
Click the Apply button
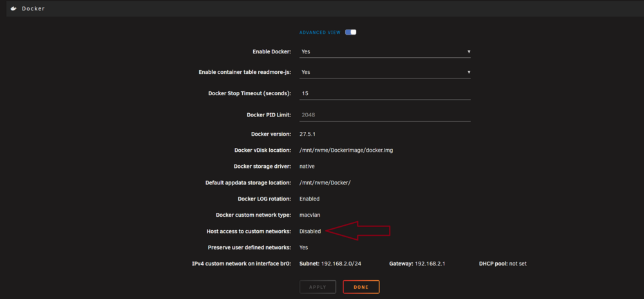(317, 287)
